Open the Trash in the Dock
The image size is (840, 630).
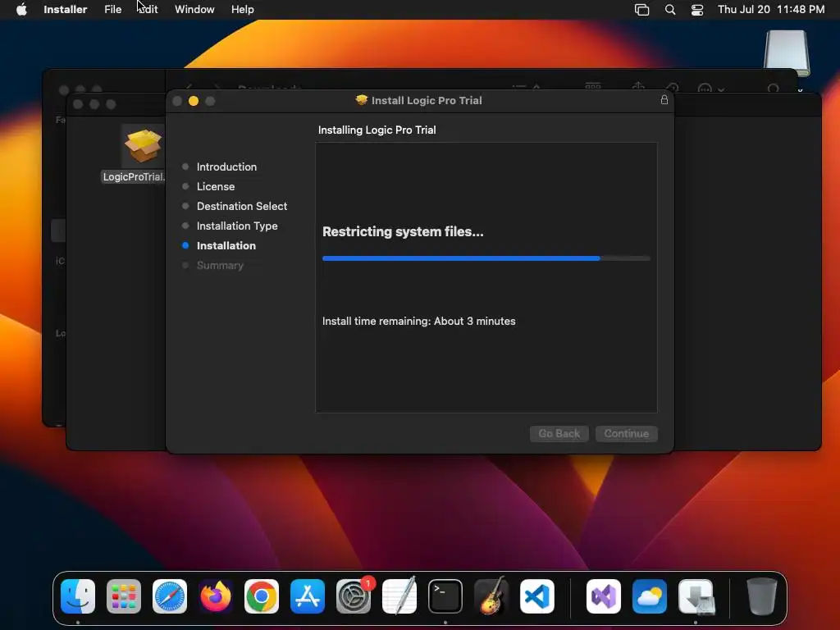[x=762, y=596]
